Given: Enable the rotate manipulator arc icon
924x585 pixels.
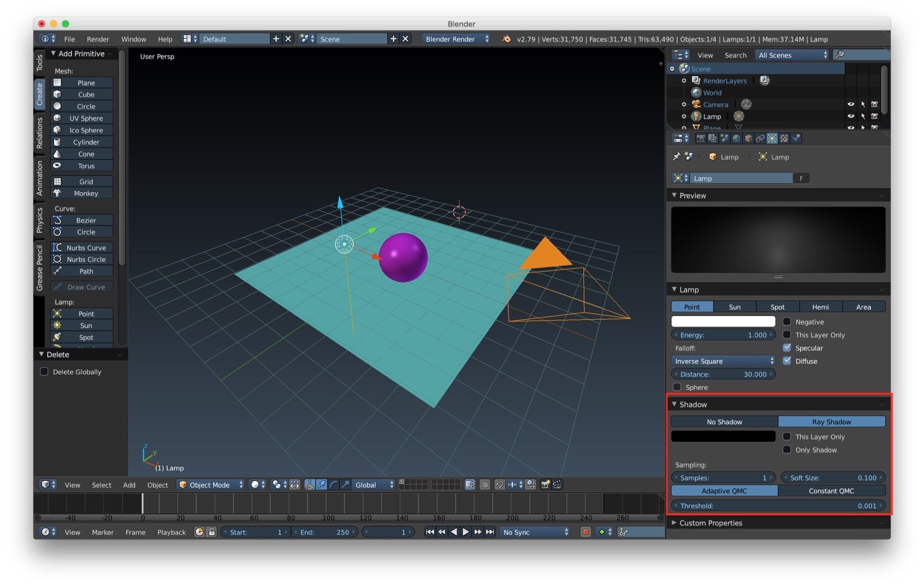Looking at the screenshot, I should [x=333, y=485].
